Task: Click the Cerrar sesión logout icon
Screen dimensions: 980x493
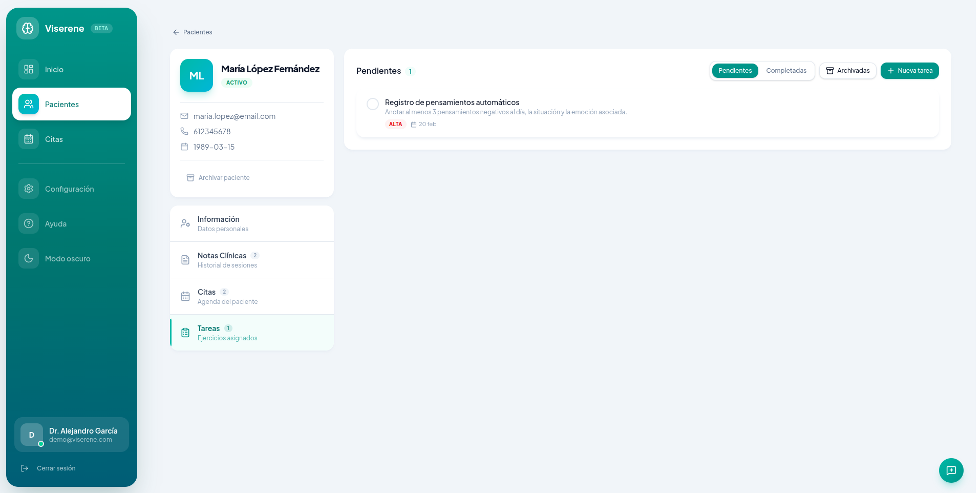Action: coord(25,468)
